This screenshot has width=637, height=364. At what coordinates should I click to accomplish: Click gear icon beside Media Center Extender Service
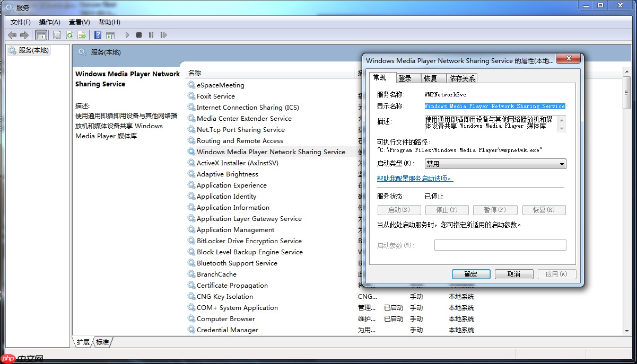pyautogui.click(x=191, y=118)
